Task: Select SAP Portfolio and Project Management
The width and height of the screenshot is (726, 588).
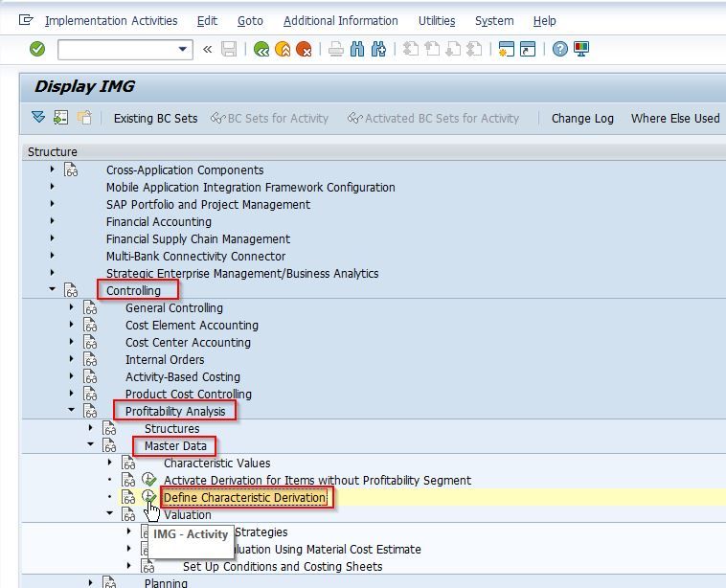Action: point(208,205)
